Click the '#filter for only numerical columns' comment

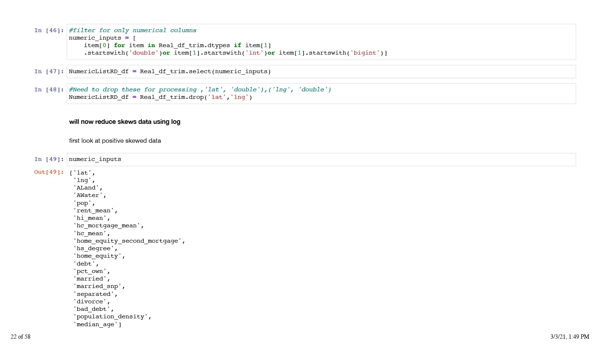coord(132,30)
